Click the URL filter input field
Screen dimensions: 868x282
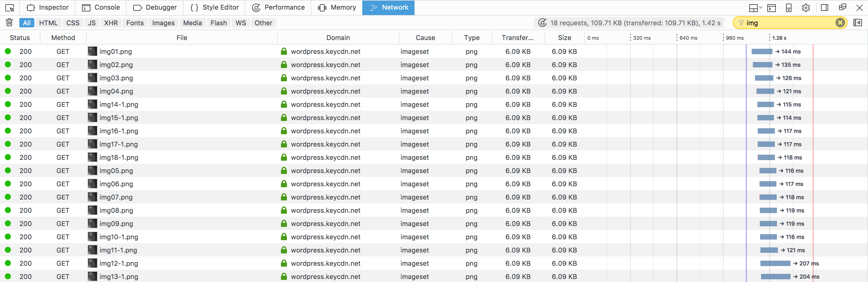[x=788, y=23]
